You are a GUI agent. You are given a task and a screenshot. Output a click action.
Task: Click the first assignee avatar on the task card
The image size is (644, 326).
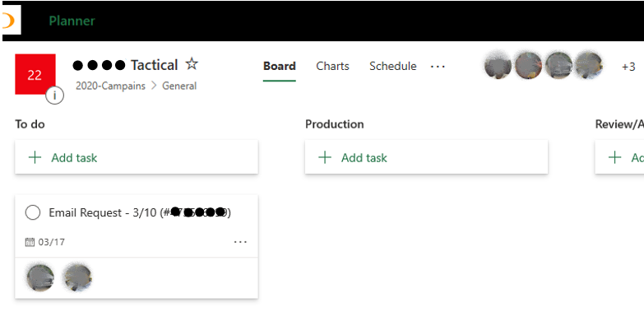pos(40,277)
